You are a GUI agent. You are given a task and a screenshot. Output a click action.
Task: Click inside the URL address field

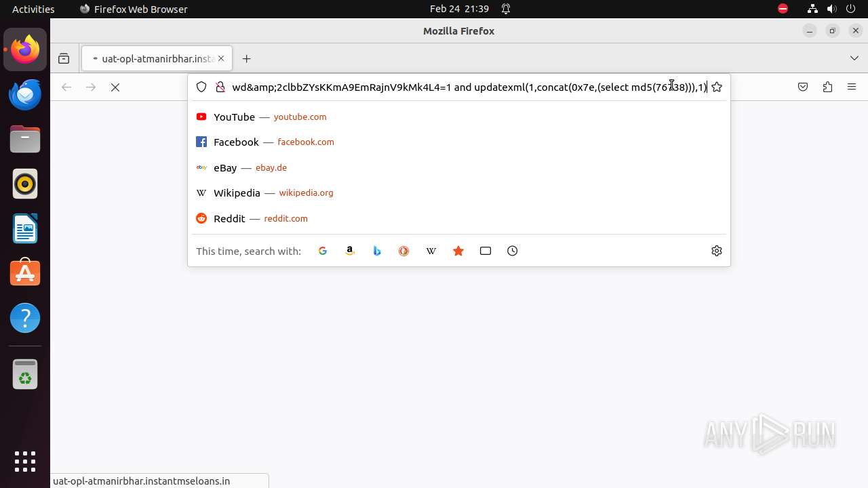(x=469, y=87)
